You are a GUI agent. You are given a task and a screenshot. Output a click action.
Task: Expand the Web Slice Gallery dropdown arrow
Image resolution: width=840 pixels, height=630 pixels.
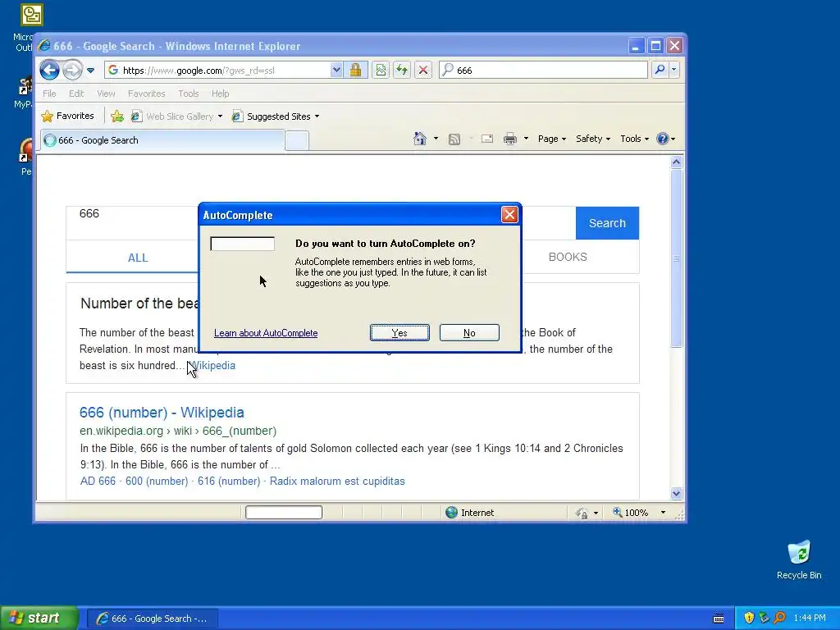(220, 116)
